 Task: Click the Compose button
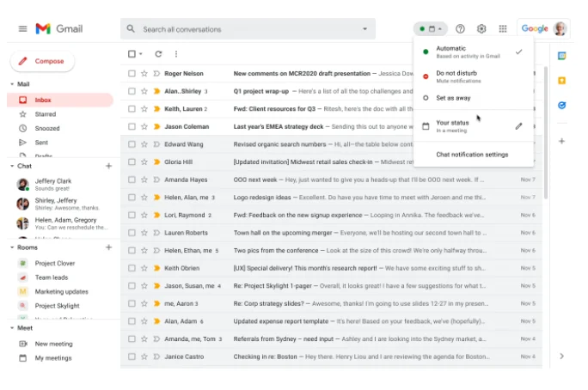point(42,61)
